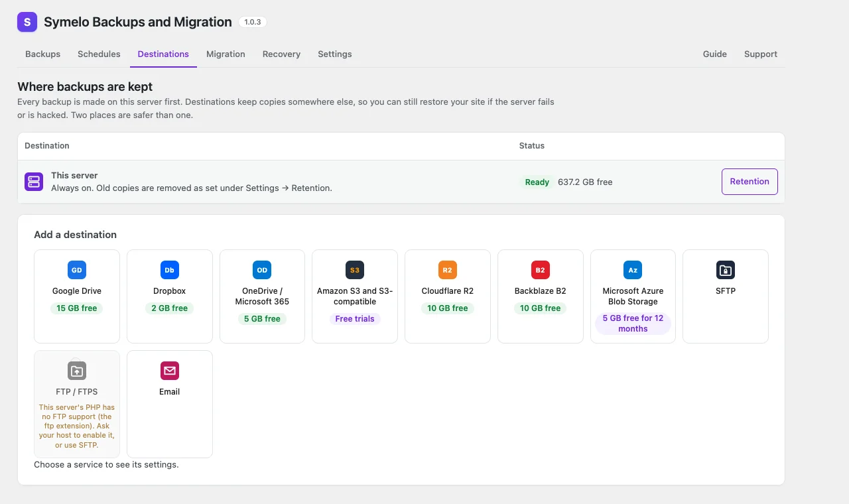Click the FTP / FTPS upload folder icon
849x504 pixels.
point(77,371)
